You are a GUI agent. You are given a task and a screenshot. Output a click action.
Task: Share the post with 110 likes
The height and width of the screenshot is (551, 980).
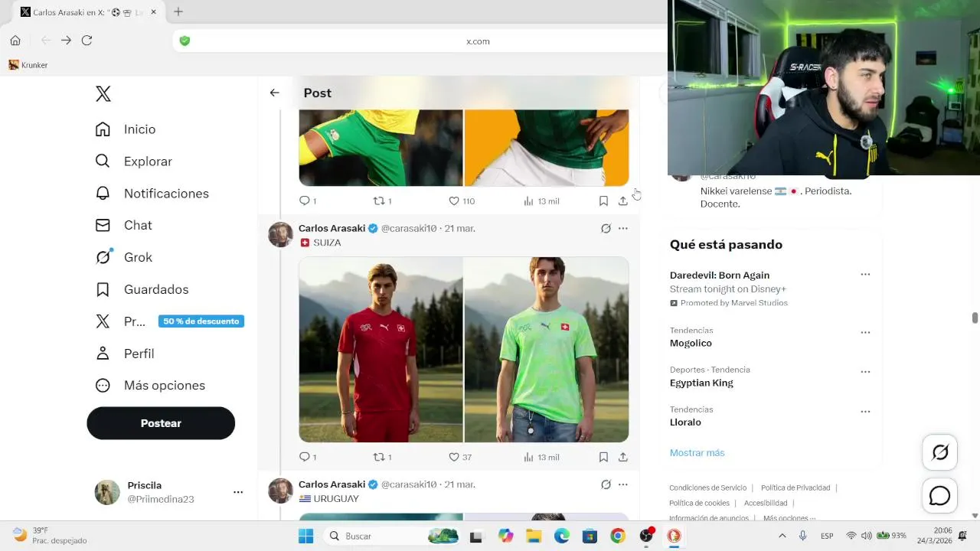pyautogui.click(x=623, y=201)
